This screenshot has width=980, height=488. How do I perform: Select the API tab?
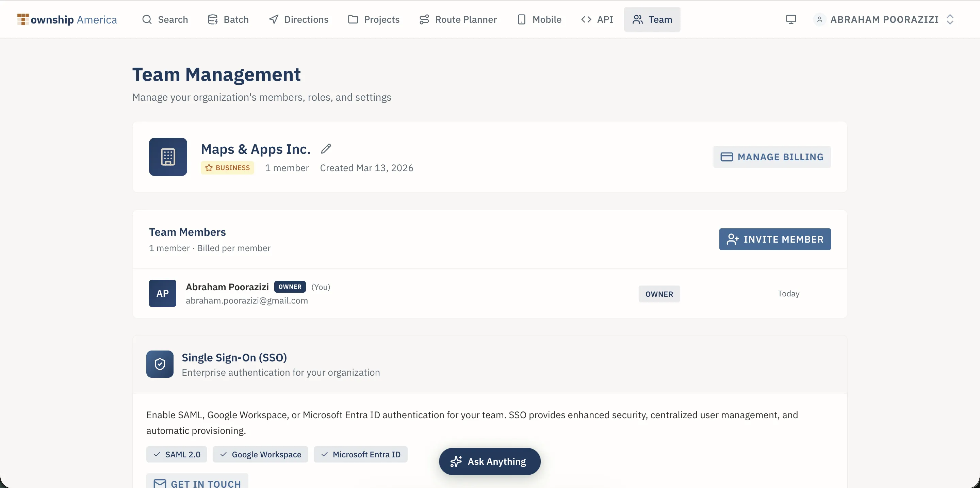pyautogui.click(x=597, y=19)
